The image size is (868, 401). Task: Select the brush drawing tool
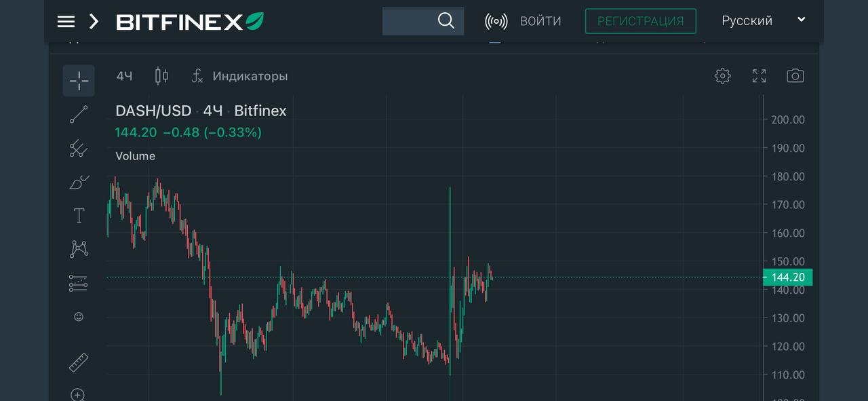(x=79, y=183)
